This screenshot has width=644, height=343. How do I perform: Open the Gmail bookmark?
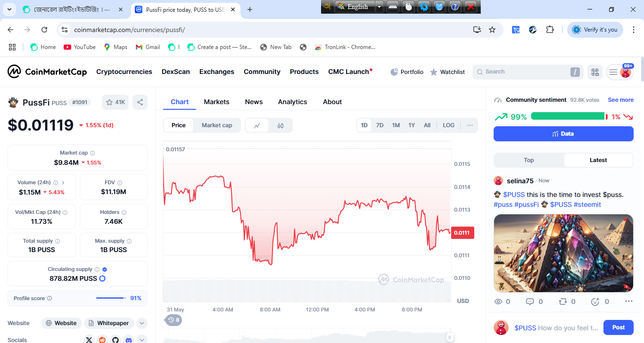(x=148, y=47)
